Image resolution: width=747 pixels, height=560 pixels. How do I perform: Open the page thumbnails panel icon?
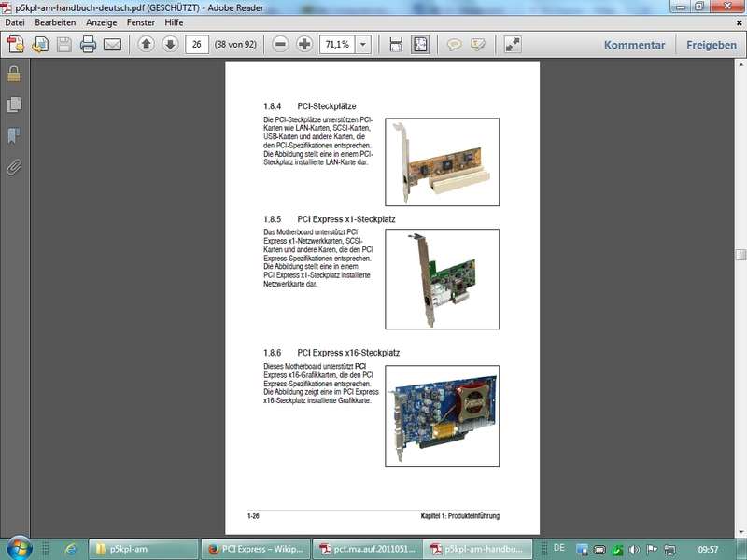(14, 105)
